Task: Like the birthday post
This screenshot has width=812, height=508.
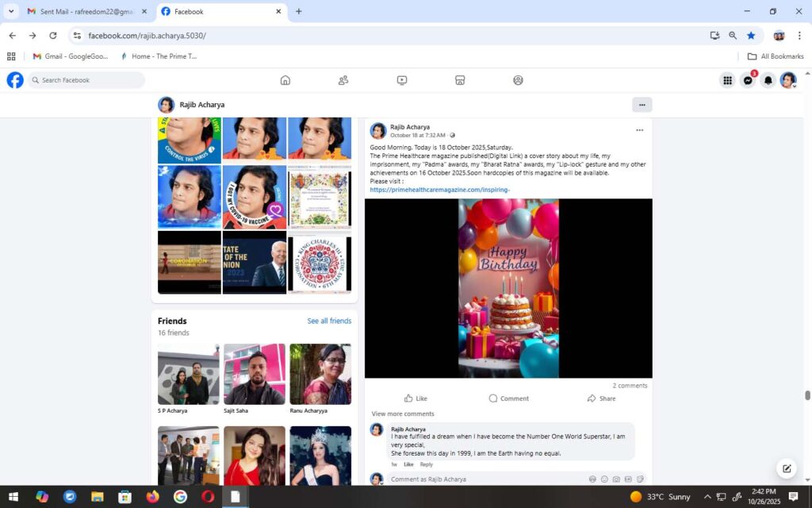Action: (x=416, y=398)
